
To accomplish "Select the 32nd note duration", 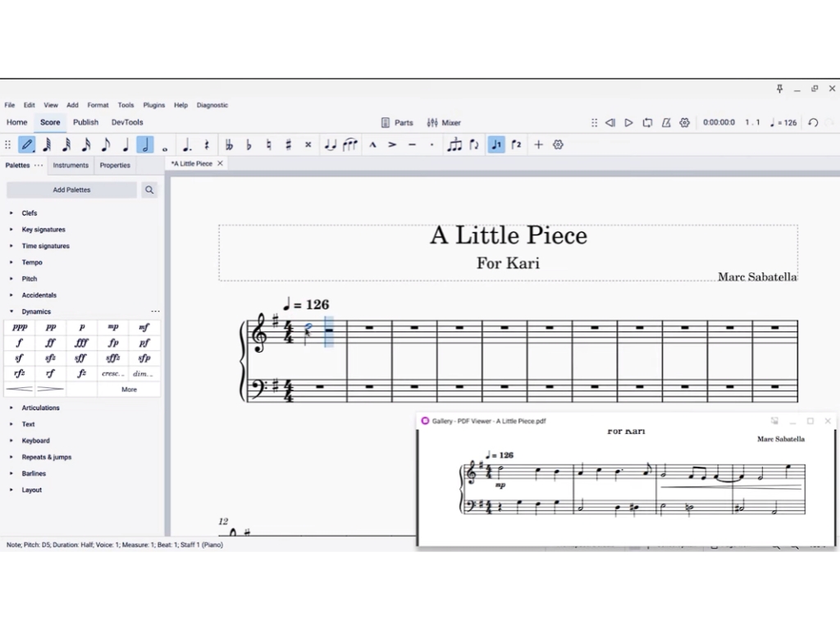I will click(x=66, y=144).
